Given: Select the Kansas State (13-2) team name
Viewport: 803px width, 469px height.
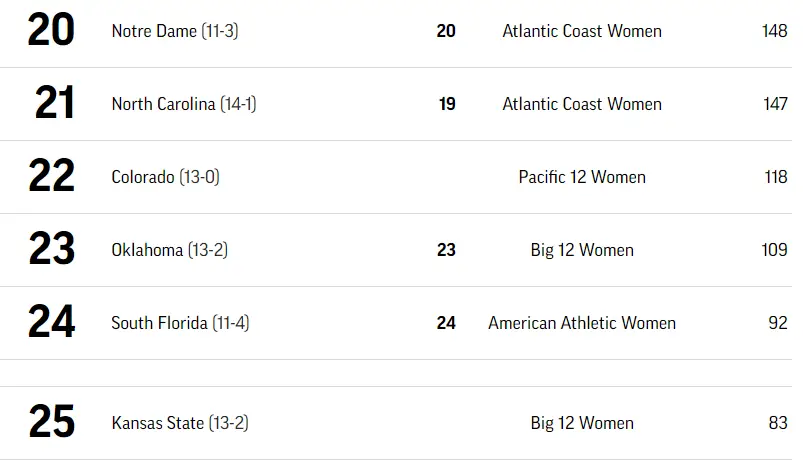Looking at the screenshot, I should pos(180,423).
